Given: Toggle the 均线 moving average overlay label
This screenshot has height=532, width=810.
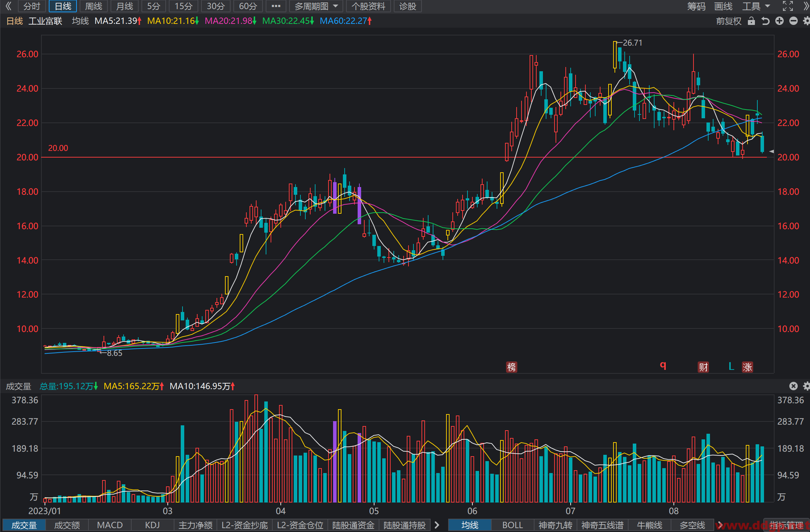Looking at the screenshot, I should click(80, 21).
